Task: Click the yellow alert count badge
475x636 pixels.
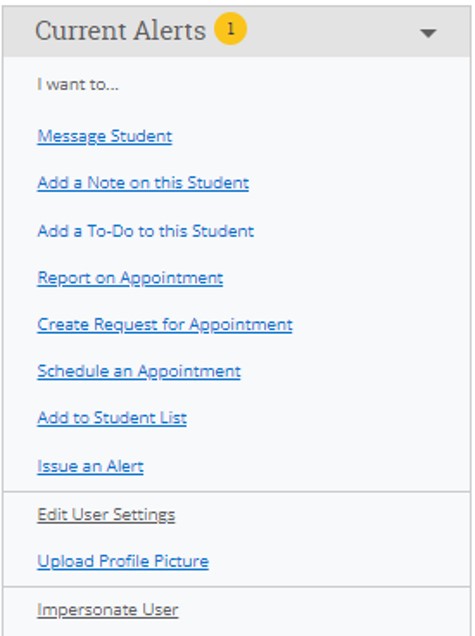Action: coord(230,28)
